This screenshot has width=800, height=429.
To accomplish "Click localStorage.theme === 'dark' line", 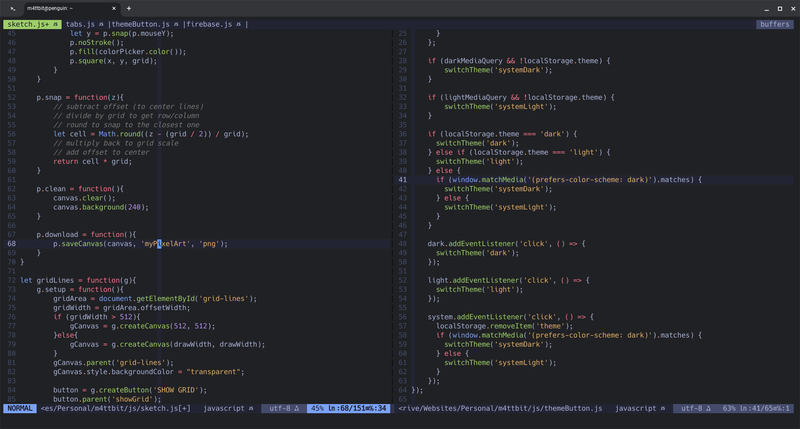I will tap(503, 134).
